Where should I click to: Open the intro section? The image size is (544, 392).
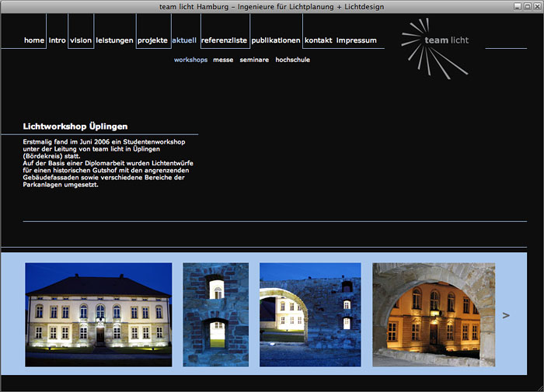[x=58, y=40]
